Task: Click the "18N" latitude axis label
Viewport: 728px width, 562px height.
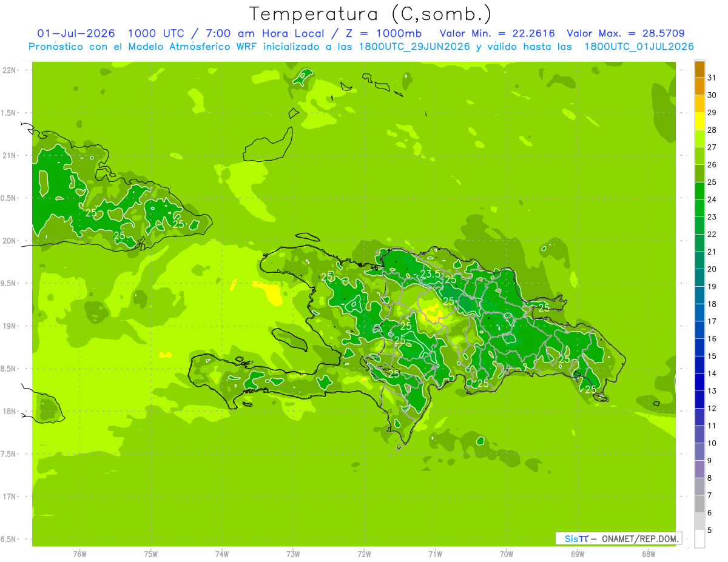Action: tap(9, 412)
